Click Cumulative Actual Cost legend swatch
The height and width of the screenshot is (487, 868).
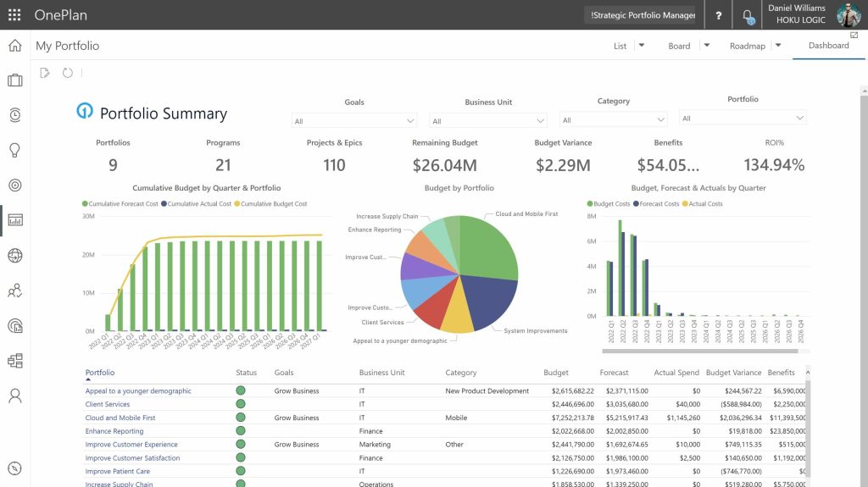164,203
